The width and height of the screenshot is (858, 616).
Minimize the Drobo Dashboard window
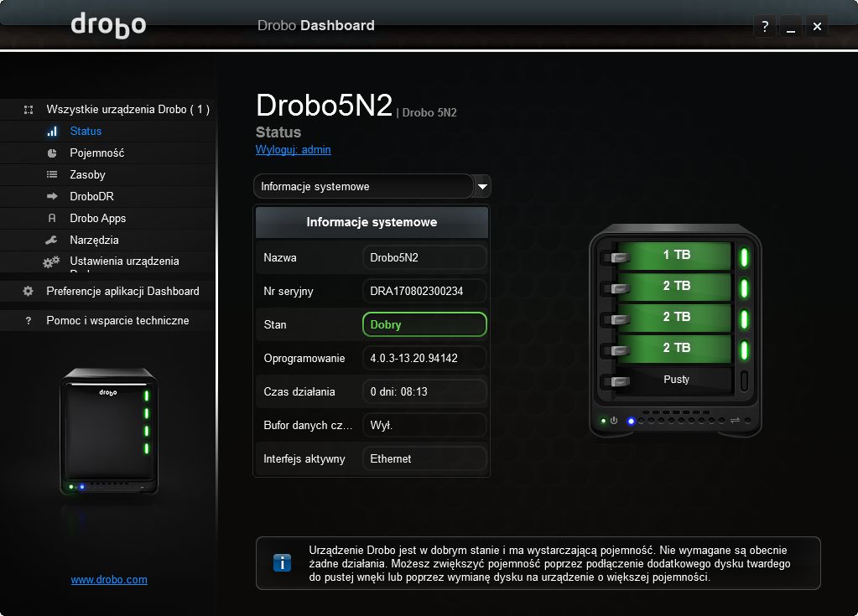791,26
